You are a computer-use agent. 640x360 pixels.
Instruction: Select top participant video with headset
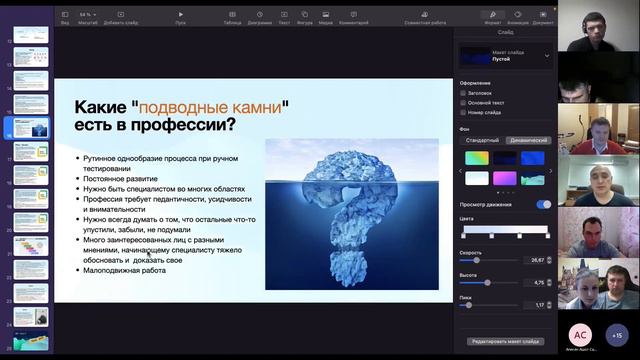pos(598,26)
